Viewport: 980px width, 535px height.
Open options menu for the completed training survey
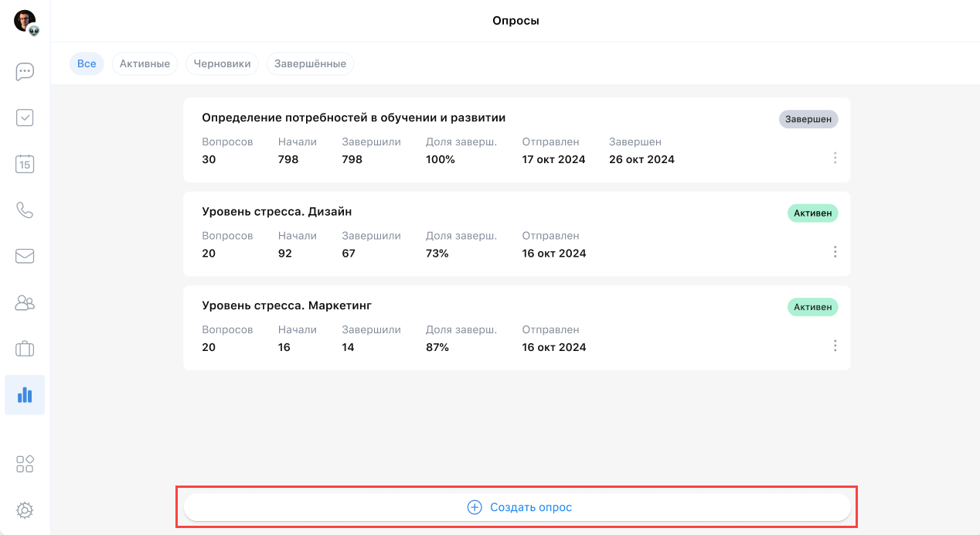coord(835,158)
